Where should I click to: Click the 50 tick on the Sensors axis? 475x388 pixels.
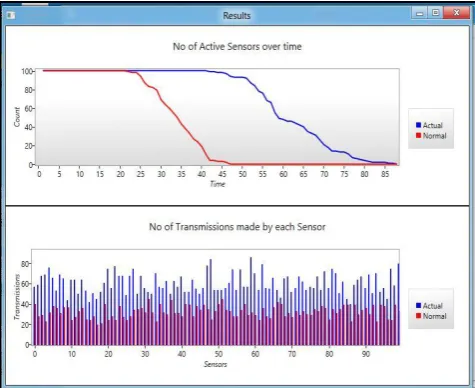(x=218, y=354)
